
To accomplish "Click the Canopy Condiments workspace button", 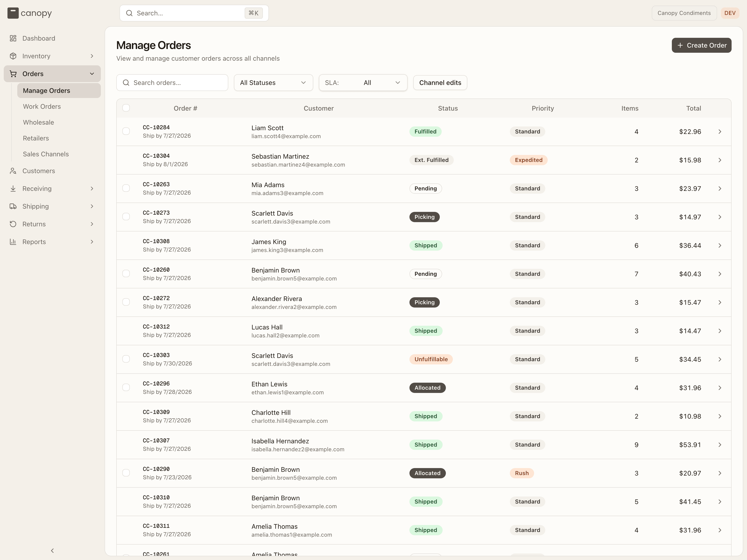I will click(684, 13).
